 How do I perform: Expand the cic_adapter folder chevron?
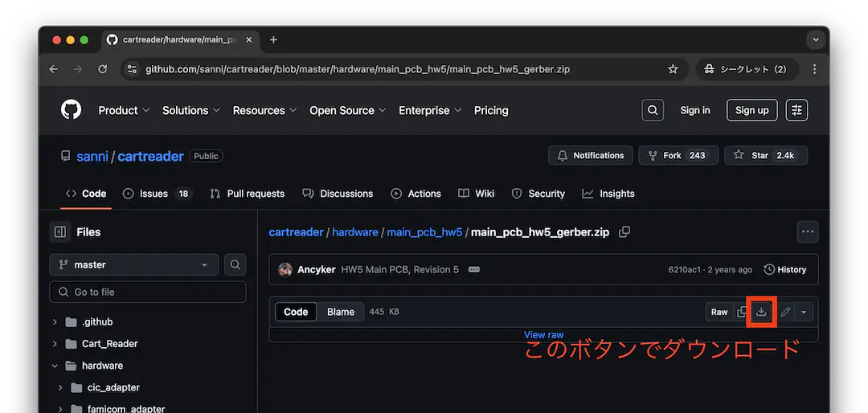[x=60, y=387]
